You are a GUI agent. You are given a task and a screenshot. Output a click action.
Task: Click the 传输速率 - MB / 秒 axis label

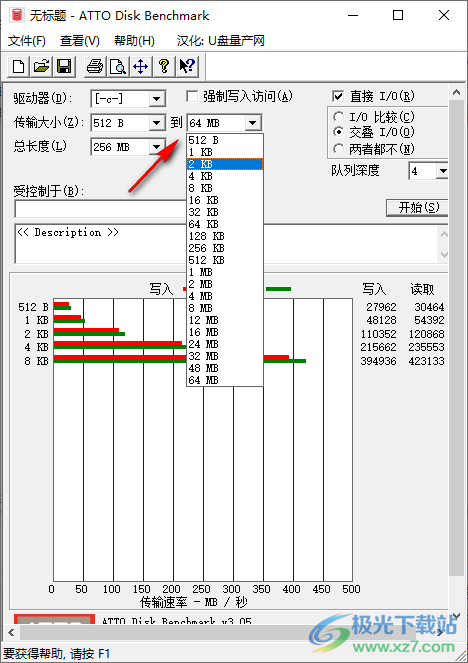click(x=194, y=602)
